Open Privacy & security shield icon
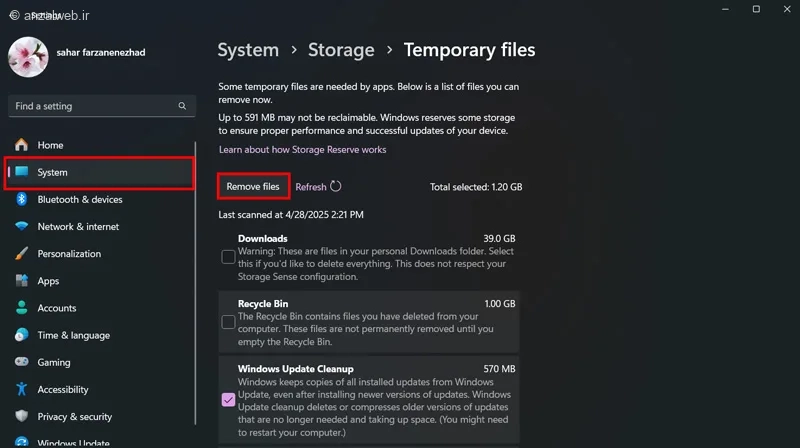The width and height of the screenshot is (800, 448). tap(22, 416)
